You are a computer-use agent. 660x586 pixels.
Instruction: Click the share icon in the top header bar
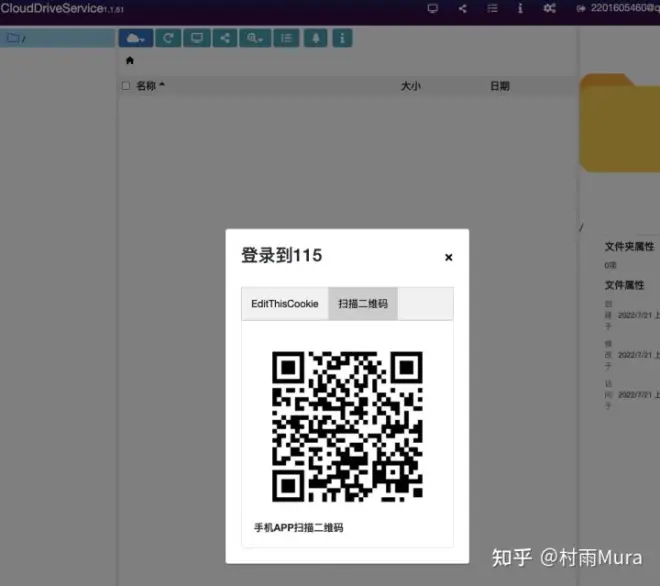click(x=463, y=8)
